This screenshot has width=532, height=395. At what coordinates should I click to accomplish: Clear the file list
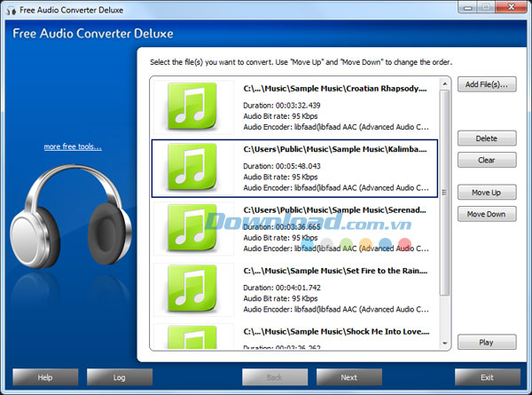[x=487, y=160]
